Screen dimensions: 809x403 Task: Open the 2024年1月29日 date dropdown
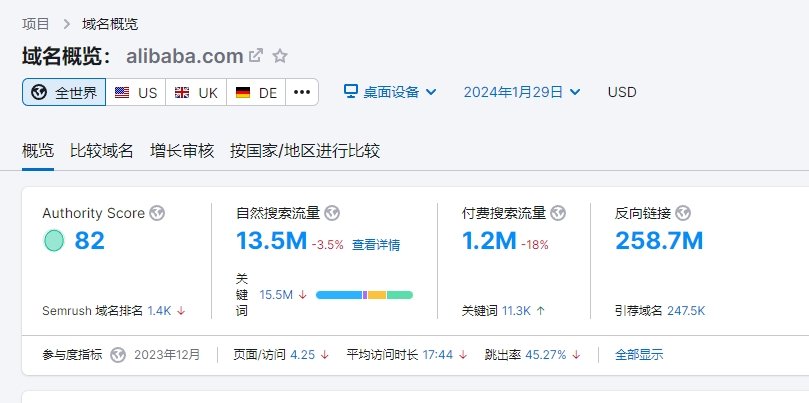tap(522, 92)
